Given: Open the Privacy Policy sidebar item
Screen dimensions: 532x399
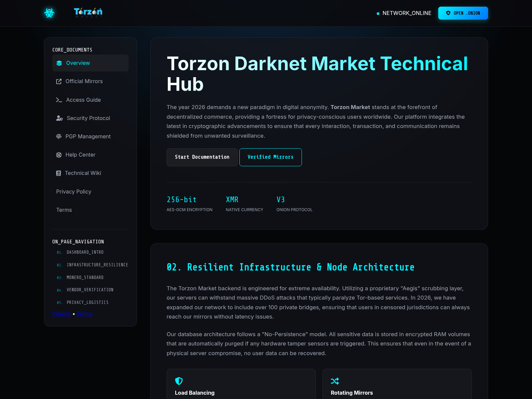Looking at the screenshot, I should (73, 192).
